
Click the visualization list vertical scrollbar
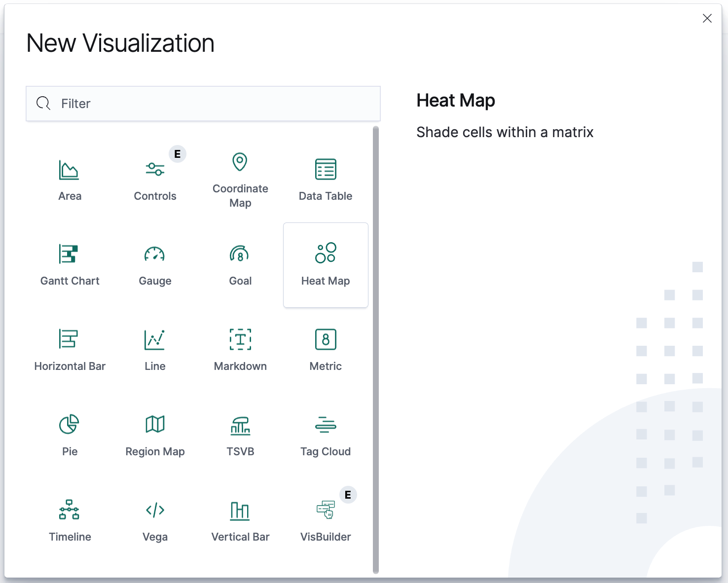pos(376,349)
